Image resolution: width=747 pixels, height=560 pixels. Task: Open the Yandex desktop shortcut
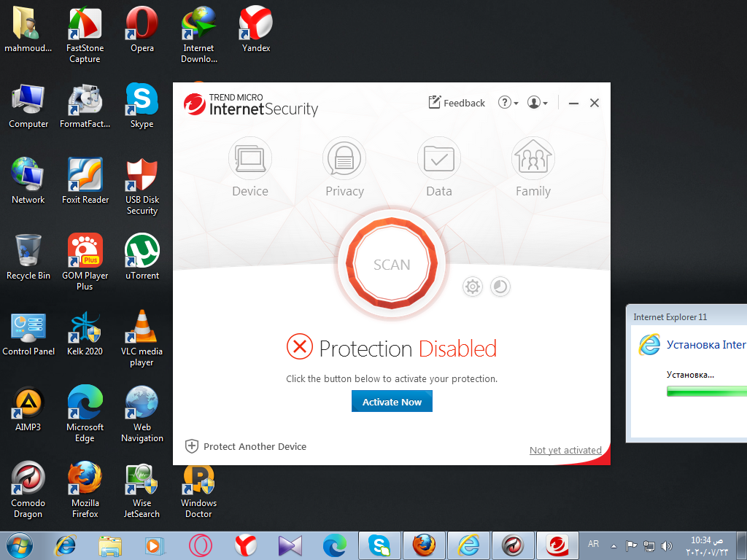coord(256,29)
